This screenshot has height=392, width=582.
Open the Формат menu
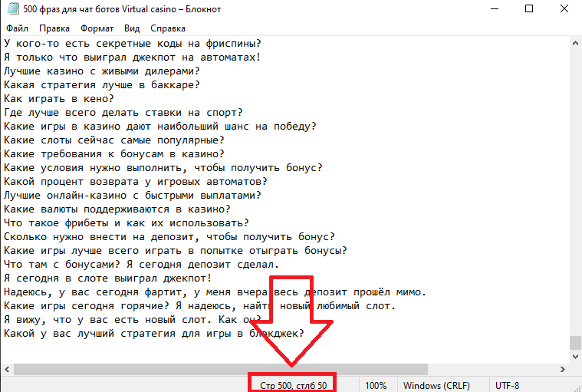97,28
